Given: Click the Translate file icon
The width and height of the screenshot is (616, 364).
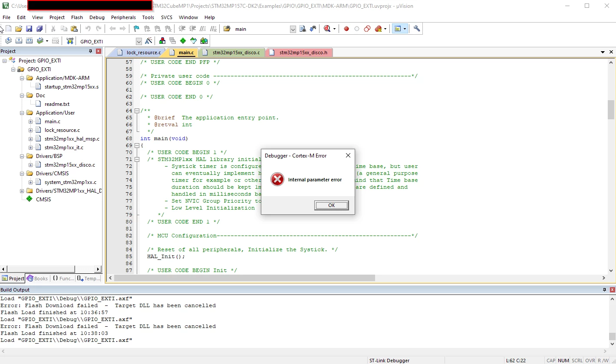Looking at the screenshot, I should [x=8, y=41].
